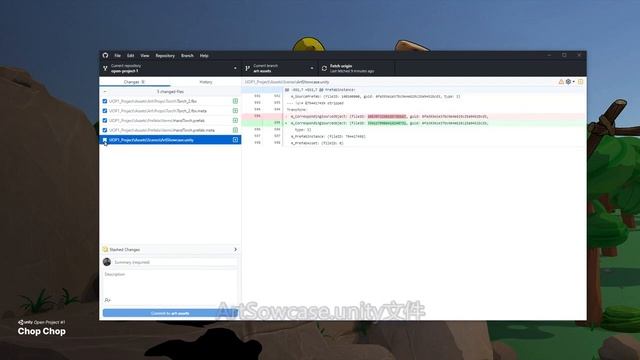Select the Torch_2.fbx file row
This screenshot has height=360, width=640.
170,101
